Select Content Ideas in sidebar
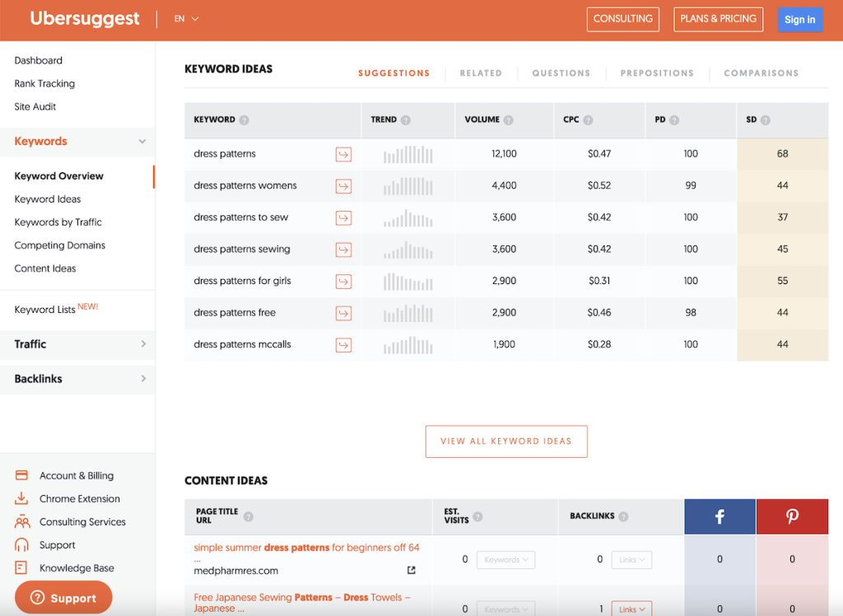Image resolution: width=843 pixels, height=616 pixels. [x=45, y=269]
